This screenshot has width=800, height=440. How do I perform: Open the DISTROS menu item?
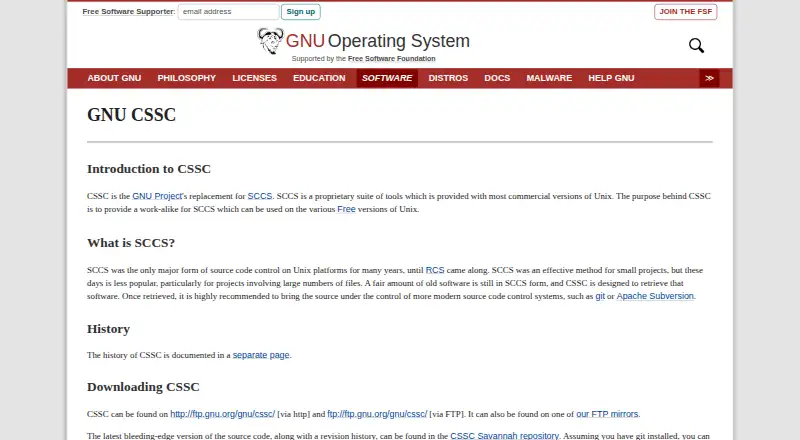click(448, 78)
